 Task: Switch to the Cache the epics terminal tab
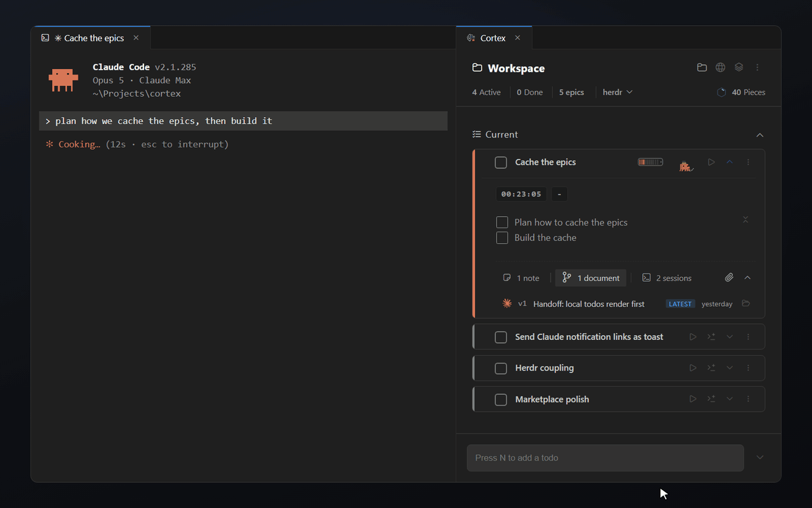tap(91, 38)
